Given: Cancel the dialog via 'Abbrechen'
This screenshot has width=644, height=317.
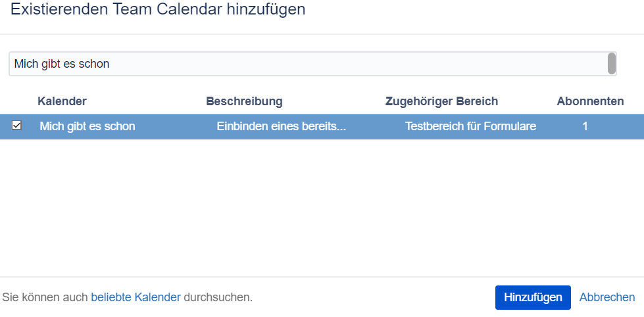Looking at the screenshot, I should pyautogui.click(x=607, y=297).
